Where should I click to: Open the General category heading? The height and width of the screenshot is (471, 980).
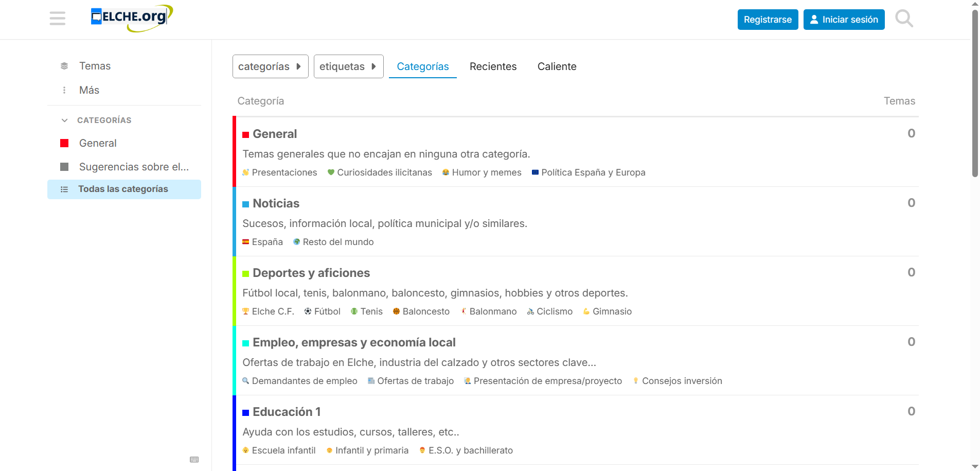[275, 134]
